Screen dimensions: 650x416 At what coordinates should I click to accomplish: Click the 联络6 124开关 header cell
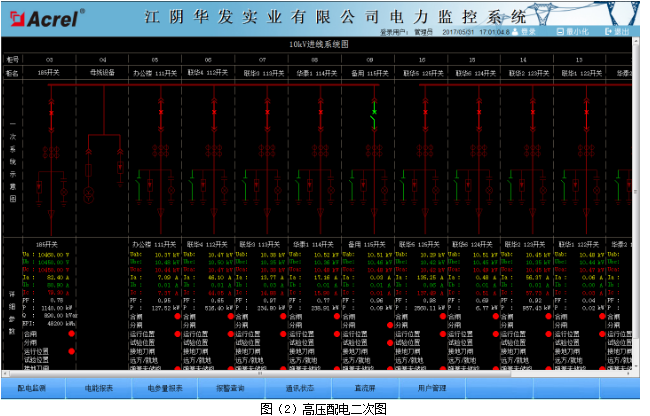point(475,73)
